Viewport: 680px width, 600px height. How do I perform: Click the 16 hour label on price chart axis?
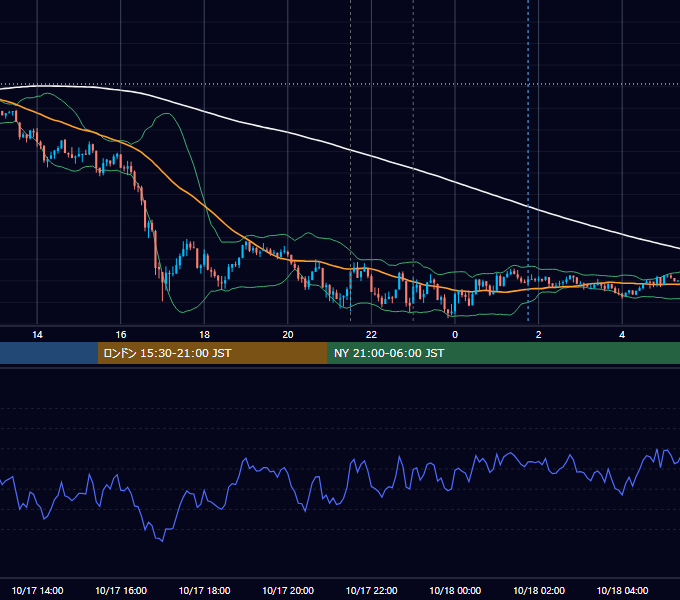click(x=121, y=335)
